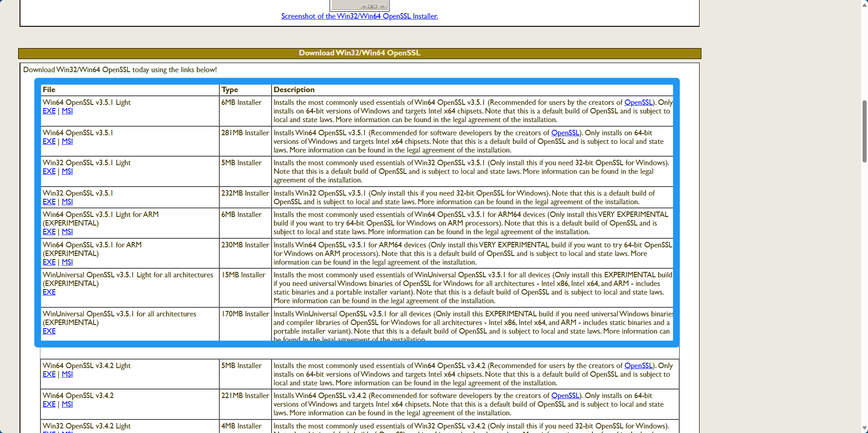Download EXE for WinUniversal v3.5.1 170MB installer
Screen dimensions: 868x433
[x=49, y=331]
